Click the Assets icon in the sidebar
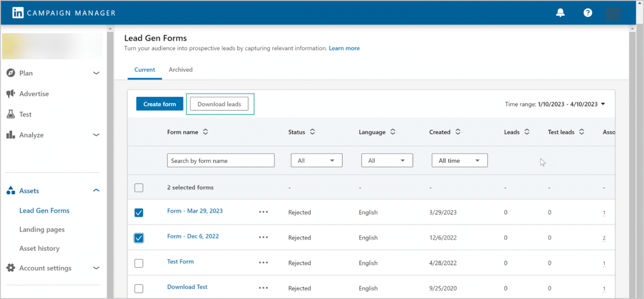The width and height of the screenshot is (644, 299). click(11, 191)
